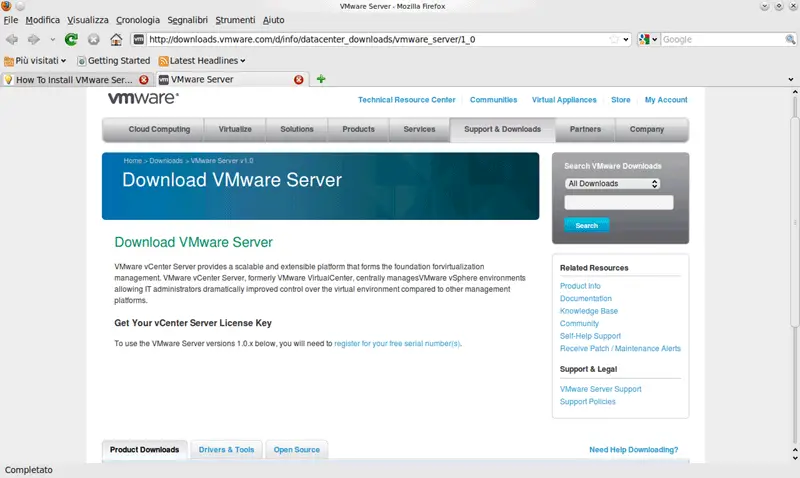Expand the Latest Headlines feed bookmark

point(202,61)
